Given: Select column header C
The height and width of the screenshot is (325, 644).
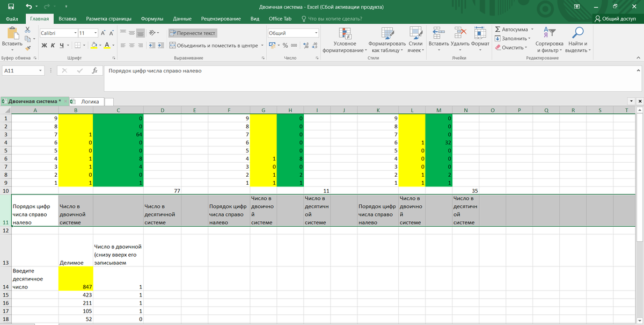Looking at the screenshot, I should coord(118,110).
